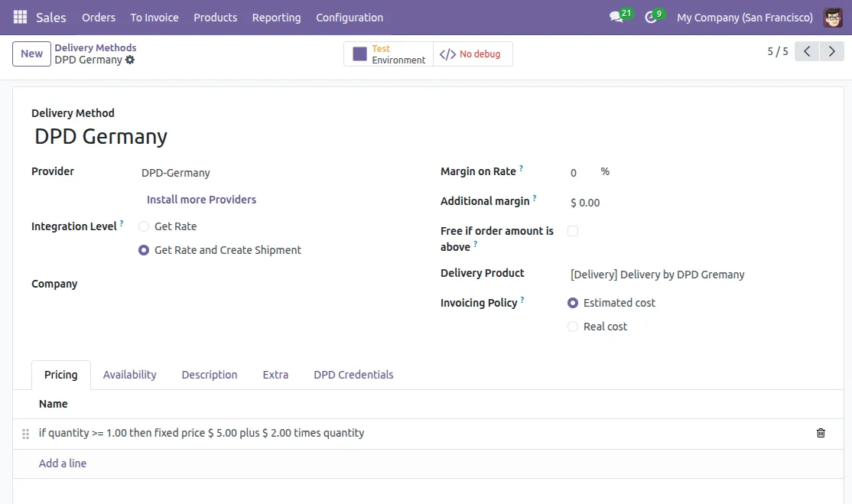Click the Name column header
Screen dimensions: 852x504
pos(54,404)
